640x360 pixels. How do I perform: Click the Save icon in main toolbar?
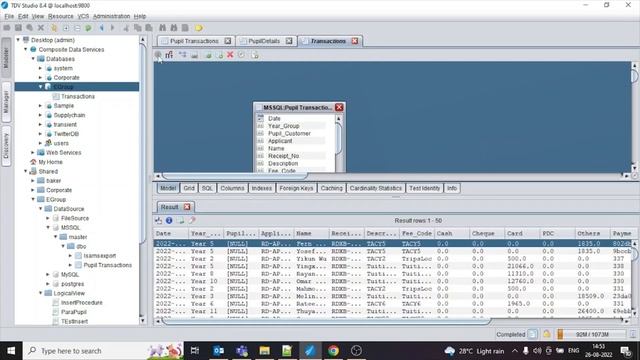[x=18, y=28]
